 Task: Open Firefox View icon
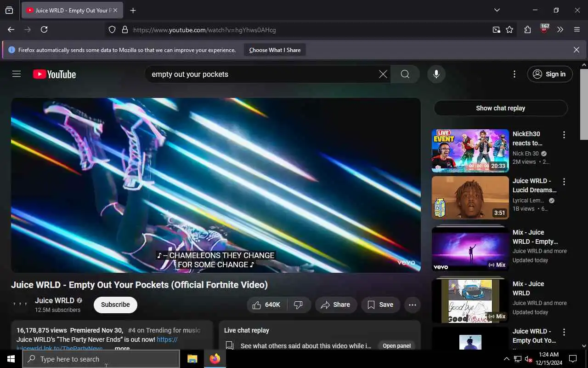(9, 10)
